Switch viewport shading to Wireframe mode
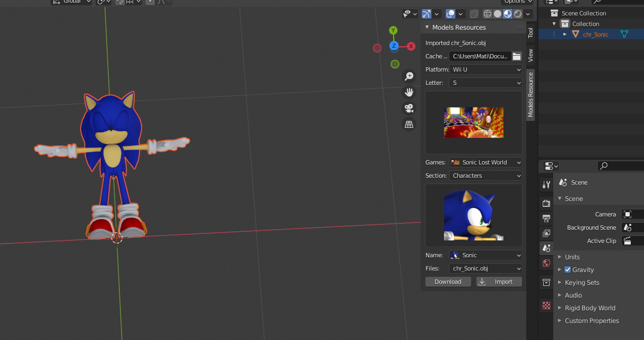Viewport: 644px width, 340px height. pyautogui.click(x=487, y=14)
